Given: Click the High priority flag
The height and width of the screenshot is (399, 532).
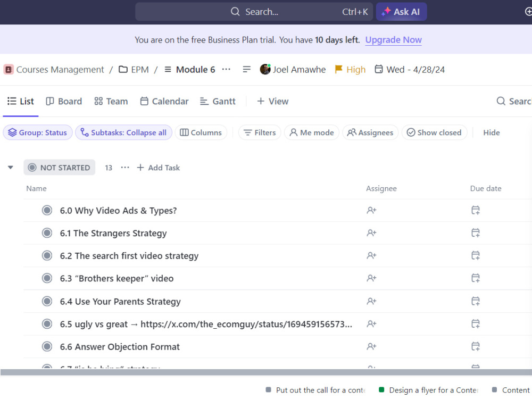Looking at the screenshot, I should [x=350, y=70].
